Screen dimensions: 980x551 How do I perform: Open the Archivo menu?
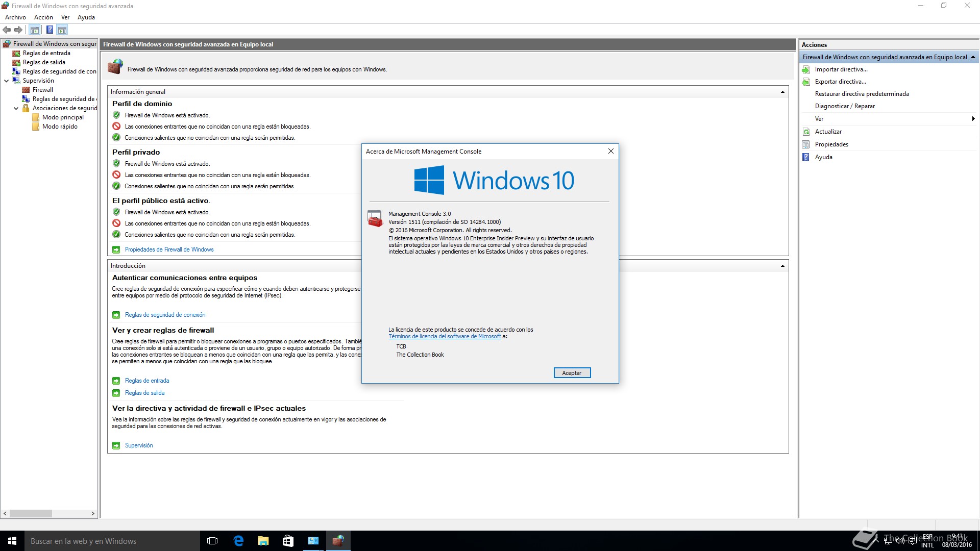[x=15, y=17]
